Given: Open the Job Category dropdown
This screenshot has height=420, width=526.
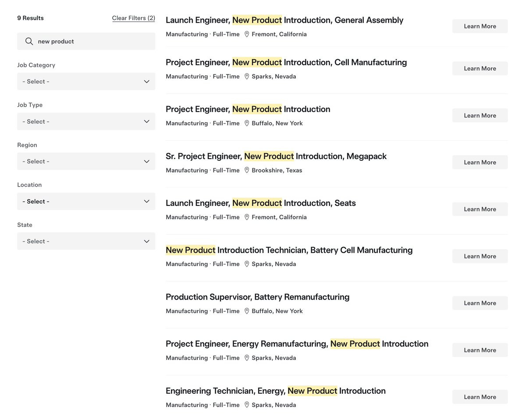Looking at the screenshot, I should pos(86,81).
